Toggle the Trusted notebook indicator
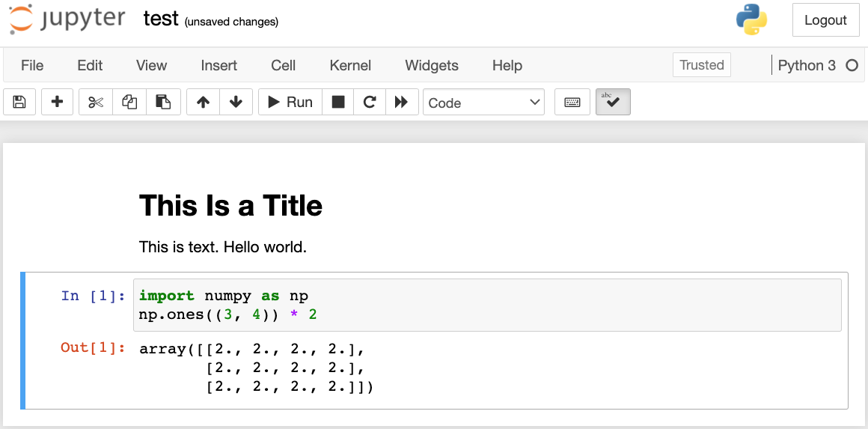868x429 pixels. pos(701,65)
